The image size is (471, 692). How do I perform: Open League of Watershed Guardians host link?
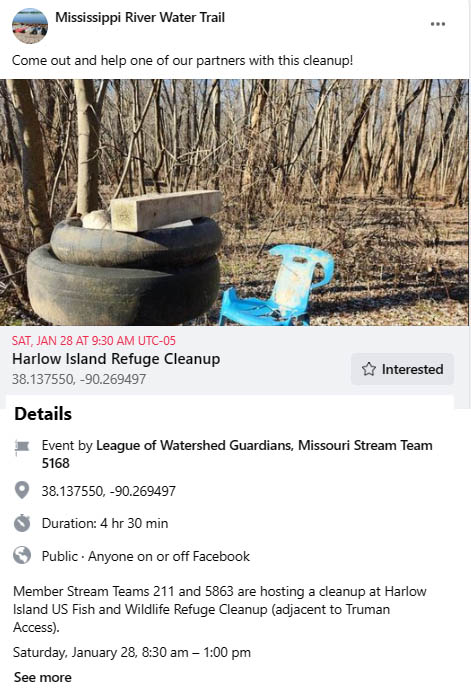coord(194,445)
